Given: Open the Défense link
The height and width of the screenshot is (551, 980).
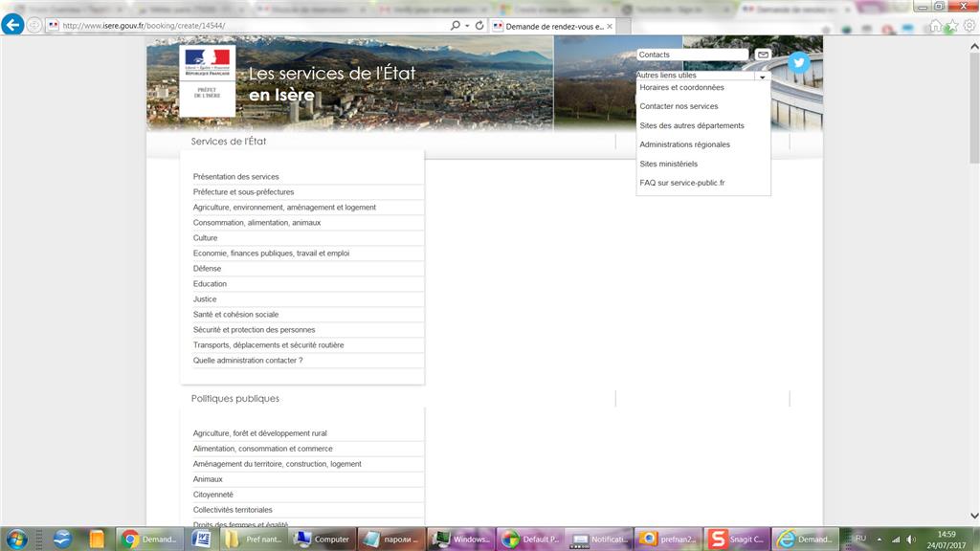Looking at the screenshot, I should (x=207, y=269).
